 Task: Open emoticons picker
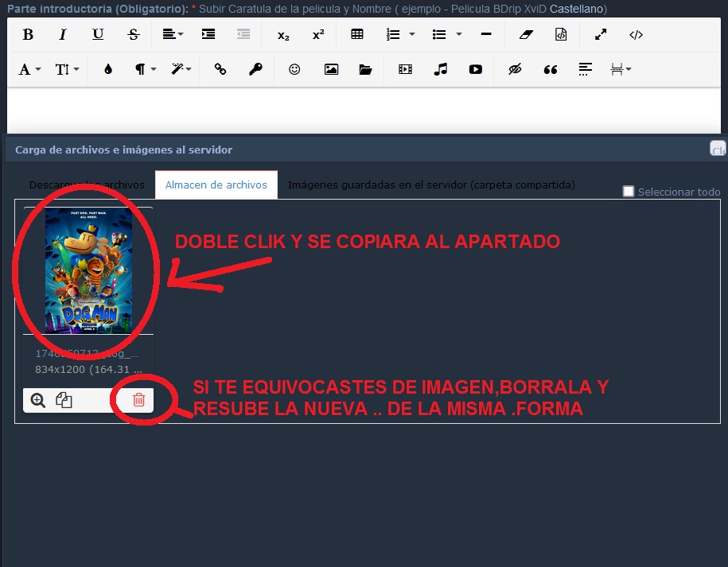point(294,70)
